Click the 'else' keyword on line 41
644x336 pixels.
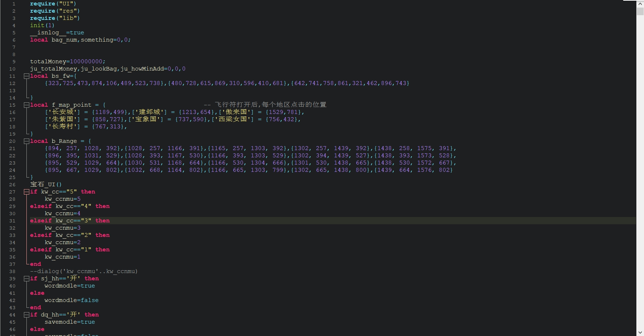pyautogui.click(x=37, y=293)
